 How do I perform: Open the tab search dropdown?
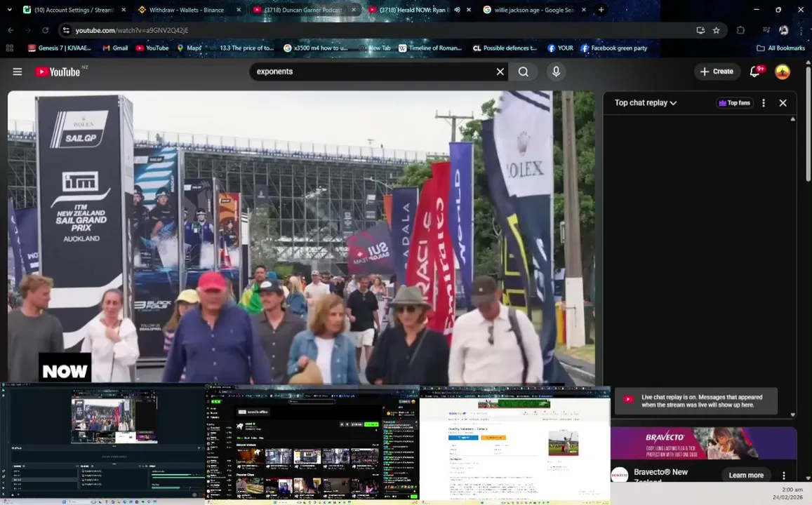coord(9,10)
